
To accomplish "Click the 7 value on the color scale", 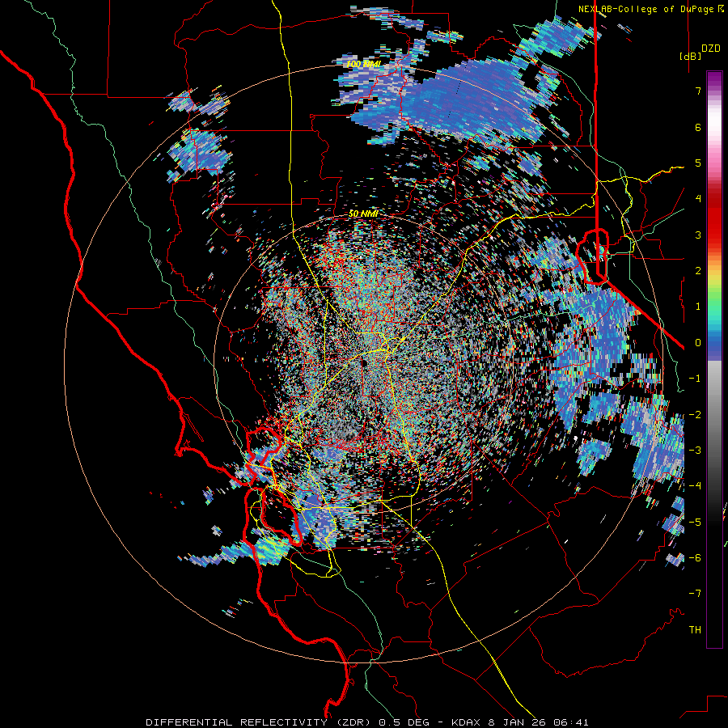I will [698, 91].
